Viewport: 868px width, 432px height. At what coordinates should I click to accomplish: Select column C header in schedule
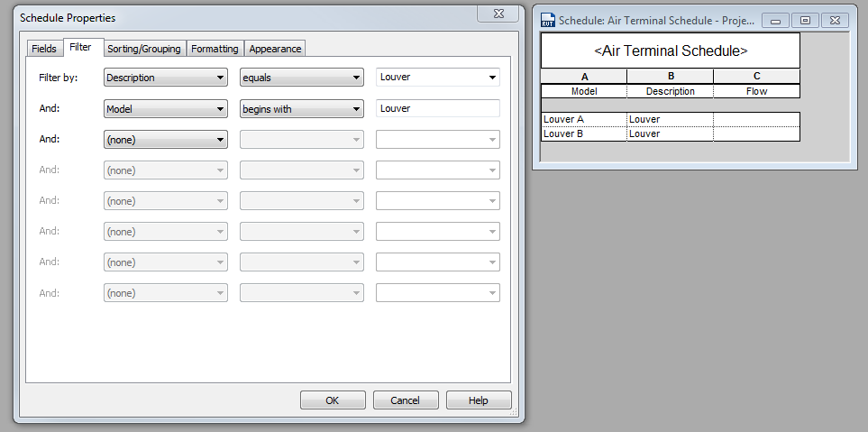(x=757, y=77)
